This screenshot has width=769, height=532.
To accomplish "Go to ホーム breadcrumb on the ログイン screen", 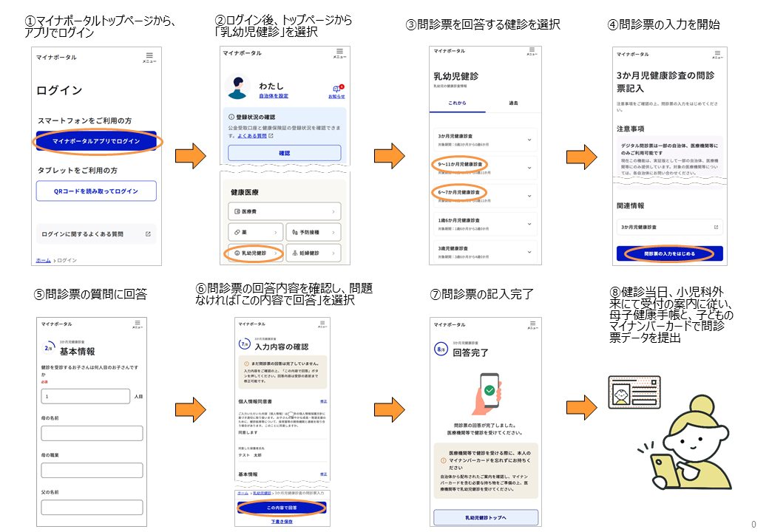I will (x=43, y=260).
